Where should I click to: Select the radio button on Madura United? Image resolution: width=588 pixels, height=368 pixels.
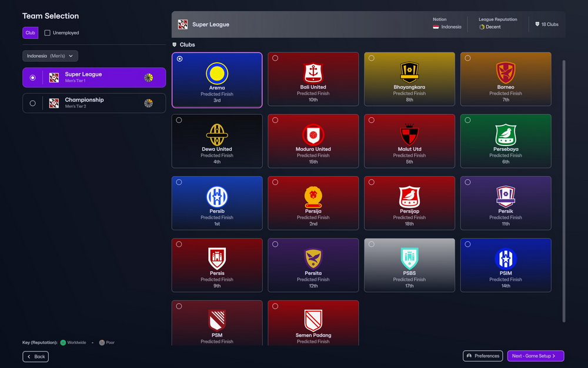pyautogui.click(x=274, y=120)
